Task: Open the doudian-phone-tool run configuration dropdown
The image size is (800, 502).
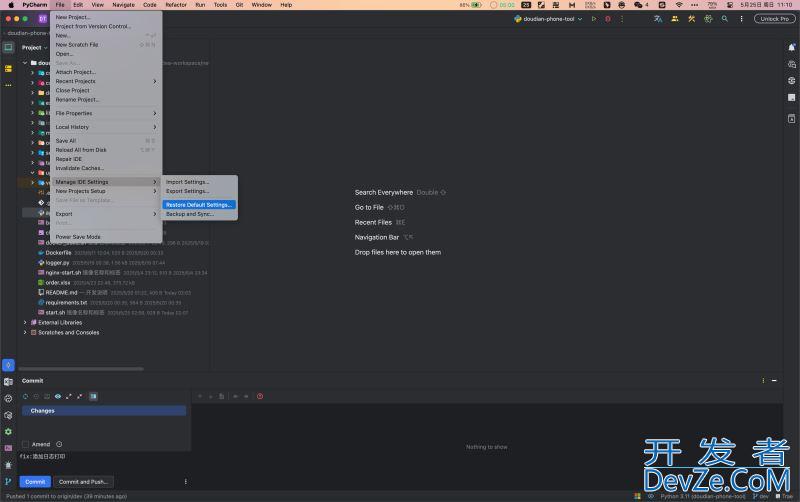Action: (x=548, y=19)
